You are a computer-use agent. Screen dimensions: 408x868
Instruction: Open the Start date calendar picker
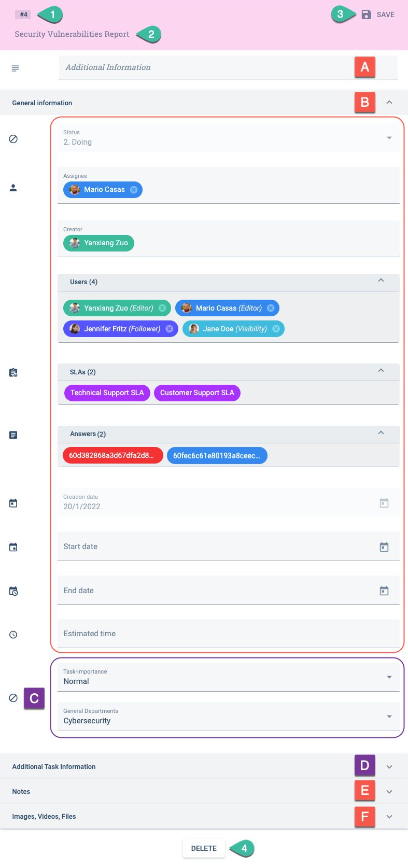[x=384, y=546]
